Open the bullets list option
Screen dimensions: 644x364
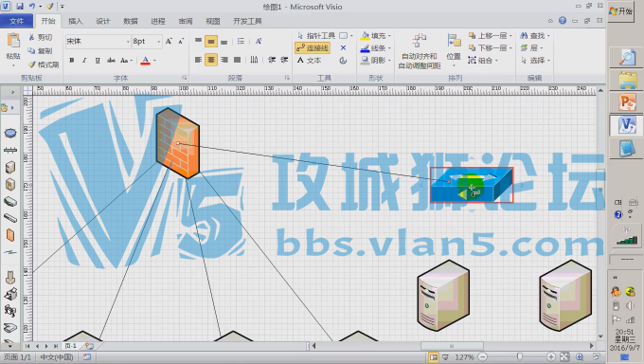pos(241,41)
